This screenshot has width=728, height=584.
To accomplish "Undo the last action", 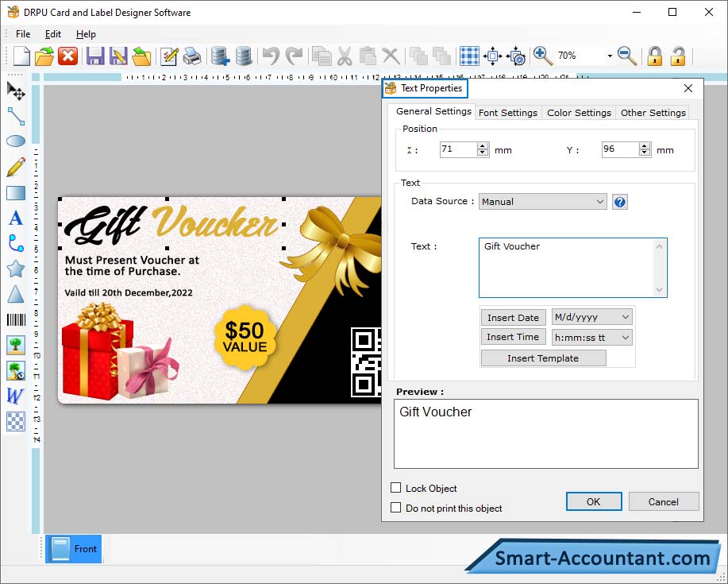I will click(271, 56).
